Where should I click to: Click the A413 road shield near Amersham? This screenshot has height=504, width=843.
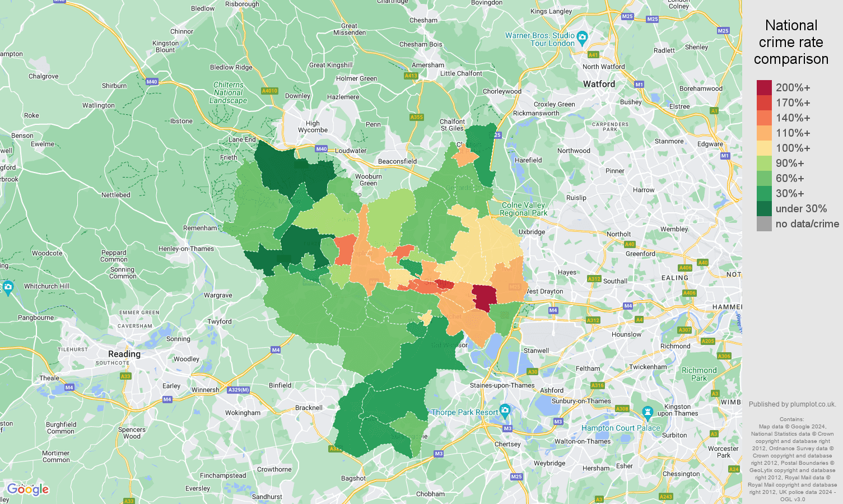411,76
